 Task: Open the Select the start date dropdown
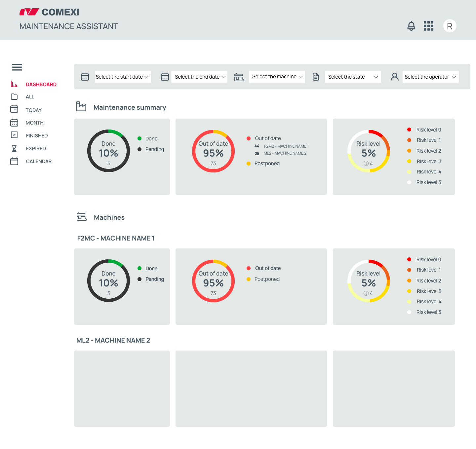(x=123, y=77)
